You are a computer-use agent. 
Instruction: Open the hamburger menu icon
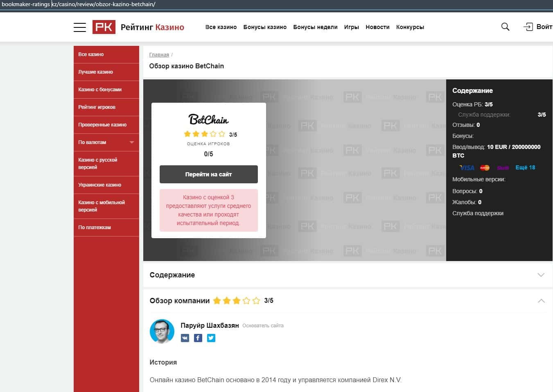[79, 27]
